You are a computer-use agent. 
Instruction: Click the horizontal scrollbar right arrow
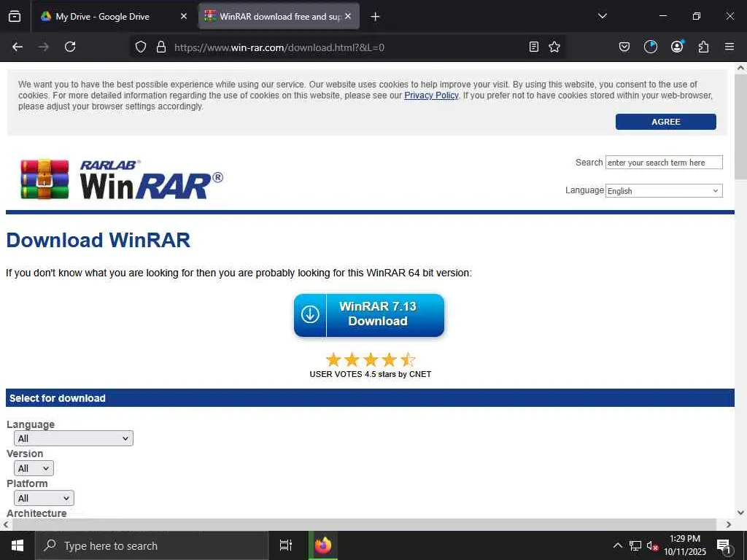tap(729, 524)
